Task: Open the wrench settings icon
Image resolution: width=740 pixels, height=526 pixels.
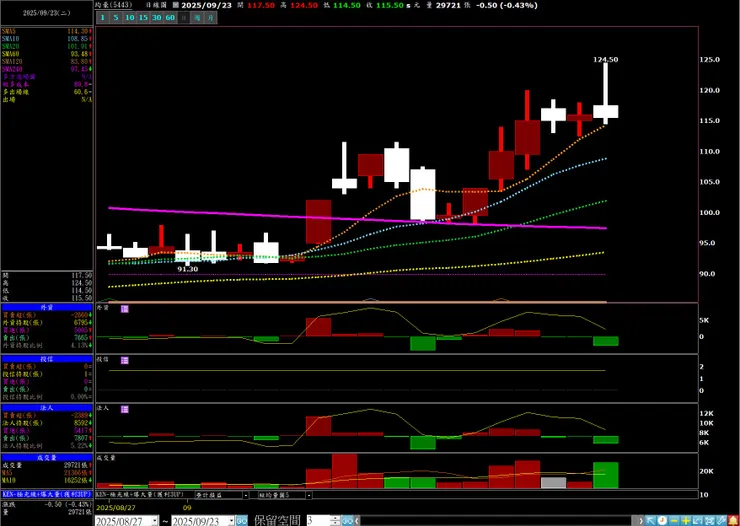Action: [721, 521]
